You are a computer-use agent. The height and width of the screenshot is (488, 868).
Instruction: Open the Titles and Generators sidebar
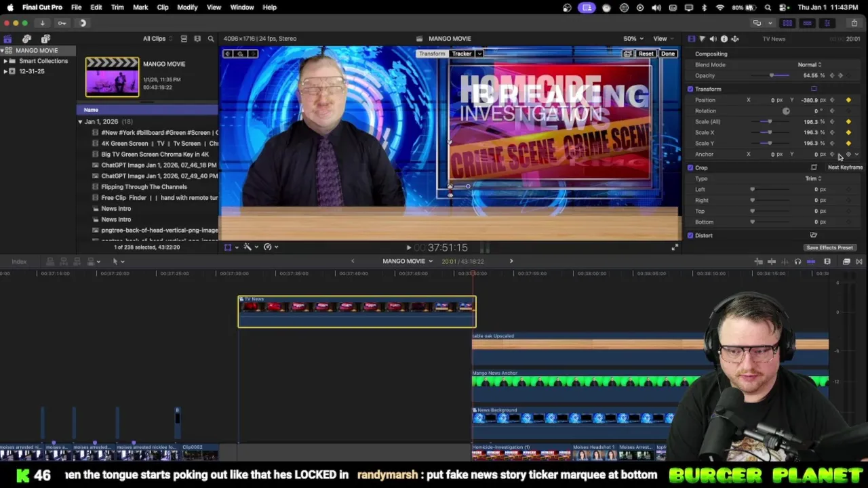(45, 39)
